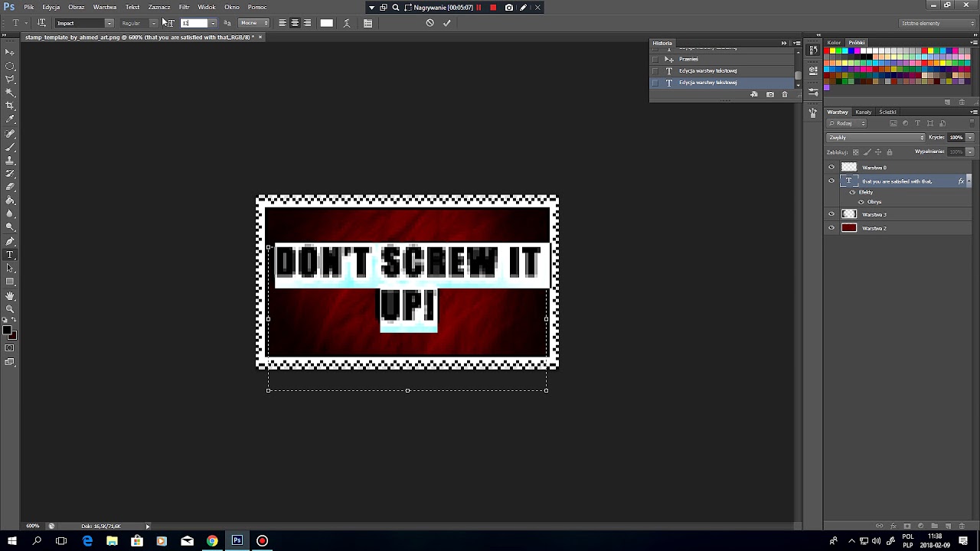Switch to the Kolor tab
Viewport: 980px width, 551px height.
tap(834, 43)
